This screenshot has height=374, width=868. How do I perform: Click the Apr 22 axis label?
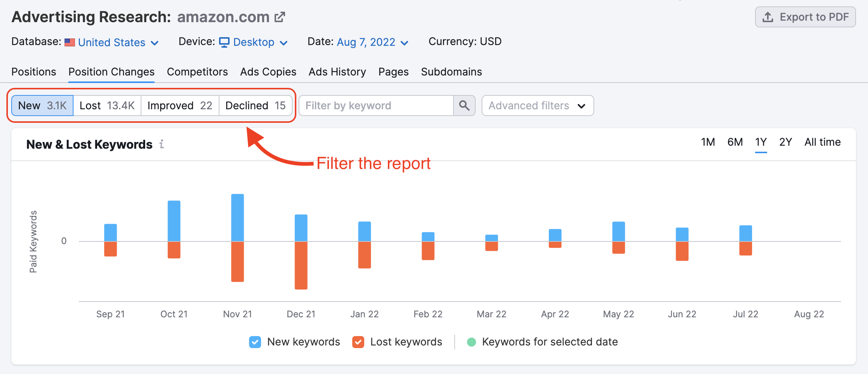(x=555, y=314)
